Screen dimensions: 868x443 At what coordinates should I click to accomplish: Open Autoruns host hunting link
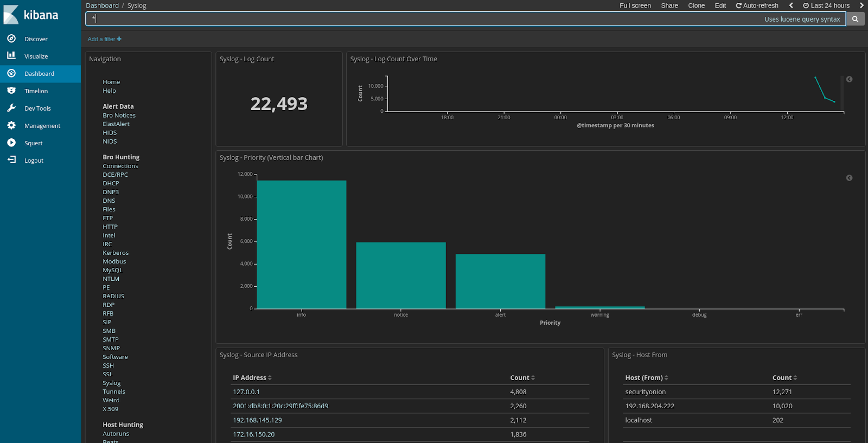point(116,434)
